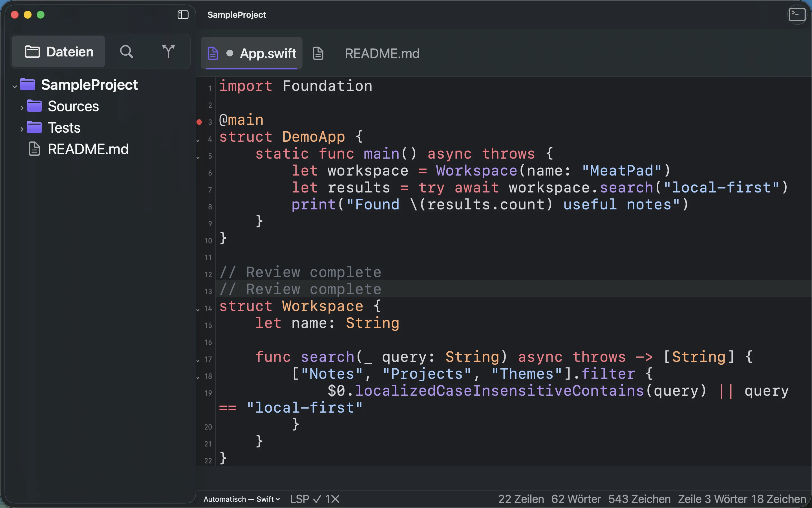Click README.md document icon in file tree
Screen dimensions: 812x508
coord(34,149)
